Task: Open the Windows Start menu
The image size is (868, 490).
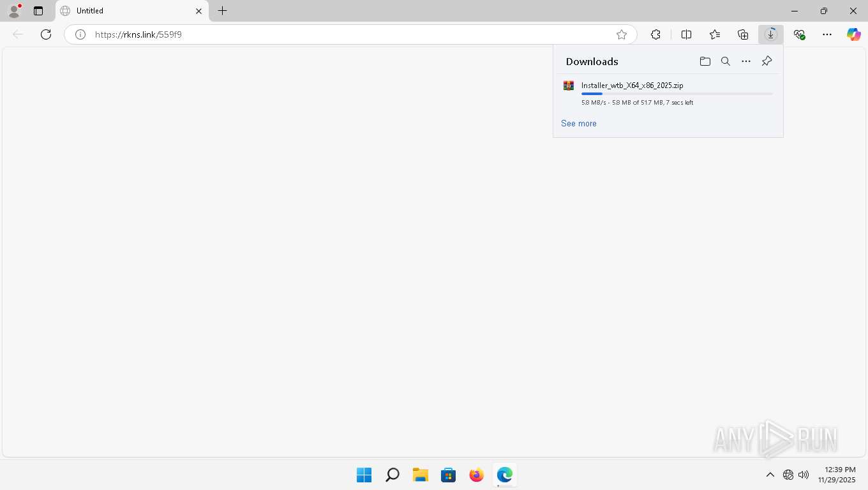Action: click(364, 475)
